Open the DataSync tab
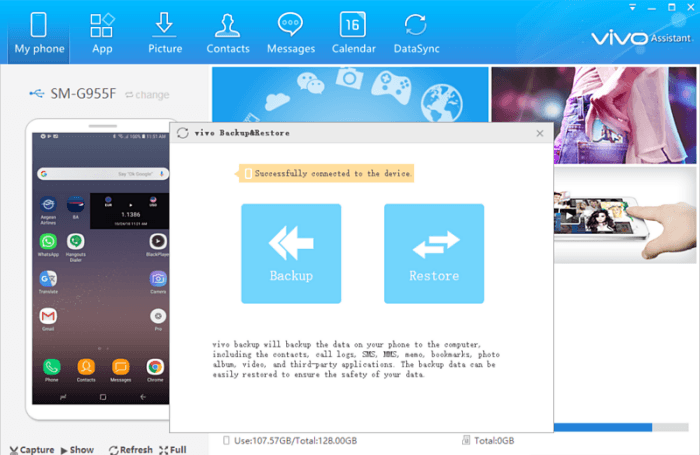 pyautogui.click(x=416, y=33)
